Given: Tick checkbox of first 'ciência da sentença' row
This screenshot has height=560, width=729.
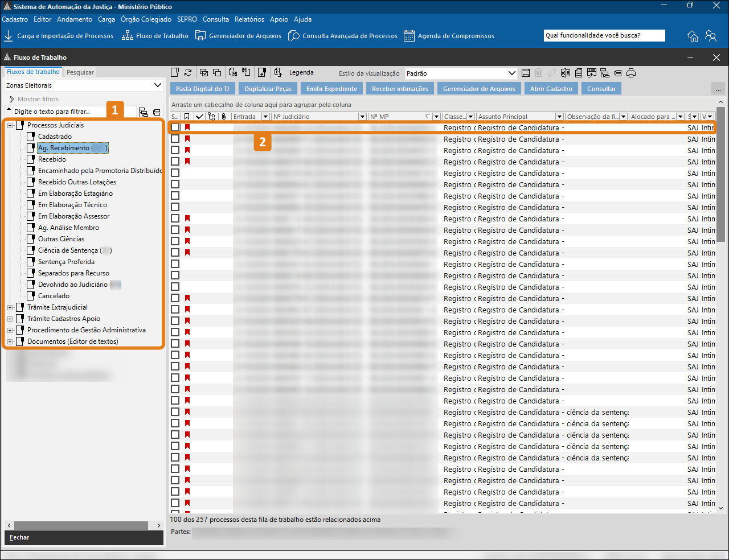Looking at the screenshot, I should [175, 412].
